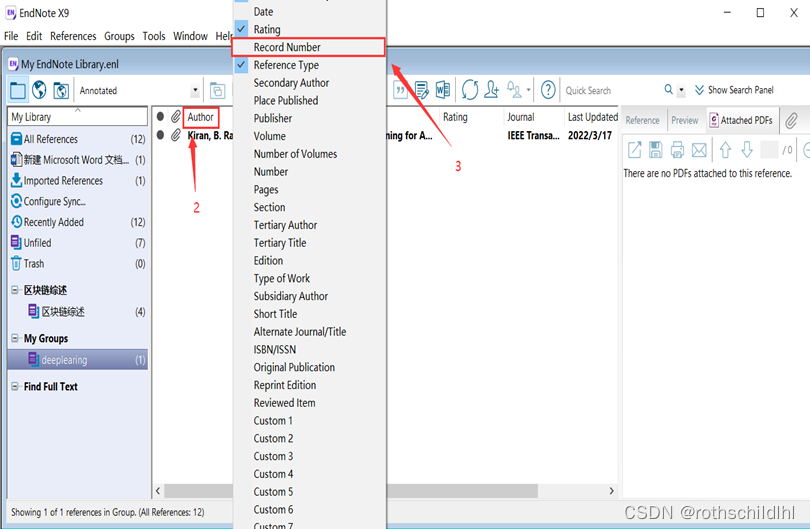Enable the Volume column

tap(309, 136)
